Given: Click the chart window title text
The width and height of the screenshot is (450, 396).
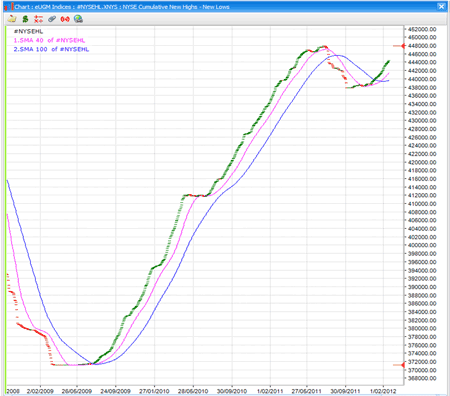Looking at the screenshot, I should (x=122, y=7).
